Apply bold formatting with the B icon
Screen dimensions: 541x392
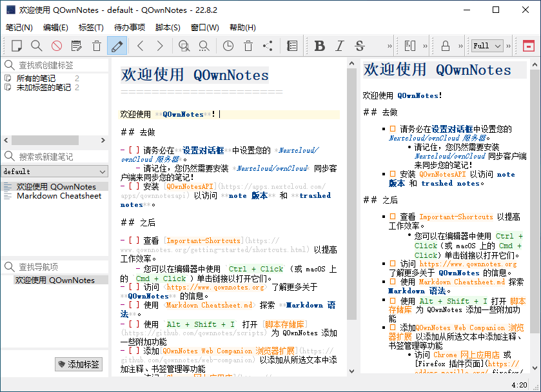coord(319,46)
